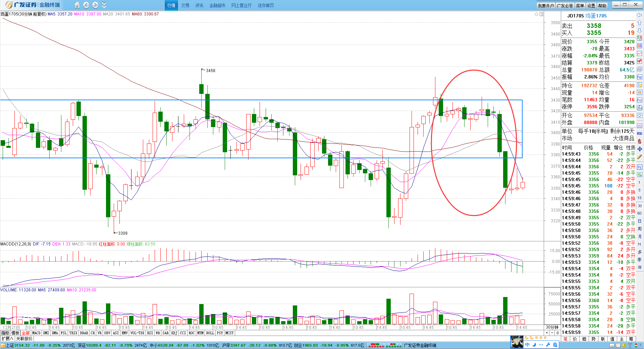This screenshot has height=349, width=644.
Task: Open the candlestick K-line chart icon
Action: 640,61
